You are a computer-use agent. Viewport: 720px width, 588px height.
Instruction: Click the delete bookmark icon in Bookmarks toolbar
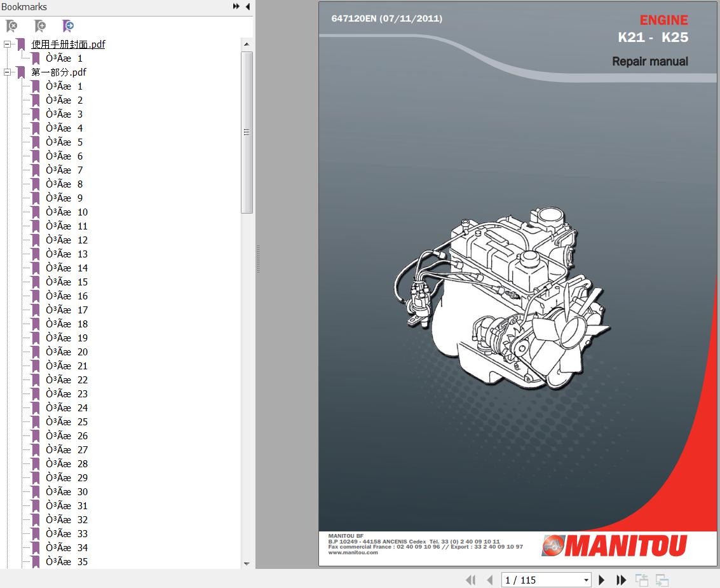pos(11,25)
